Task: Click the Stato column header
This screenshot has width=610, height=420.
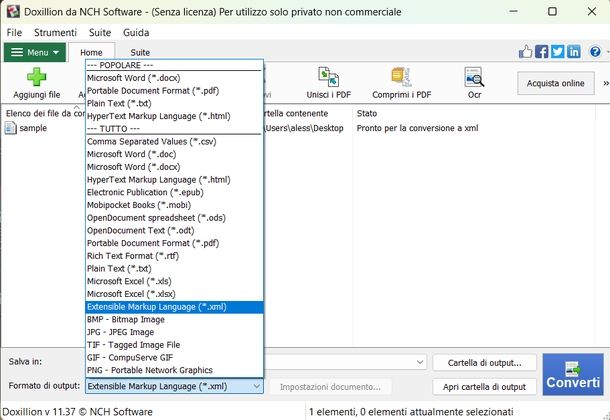Action: coord(367,114)
